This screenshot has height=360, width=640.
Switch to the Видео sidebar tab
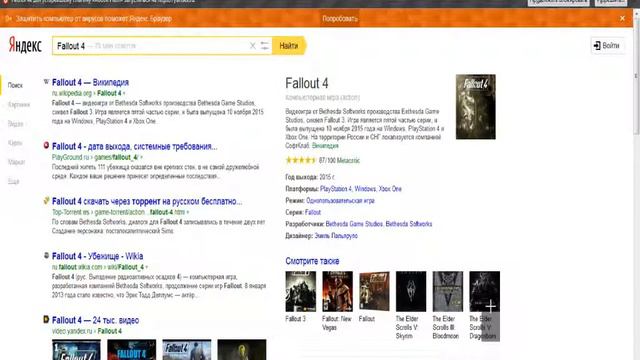click(16, 124)
